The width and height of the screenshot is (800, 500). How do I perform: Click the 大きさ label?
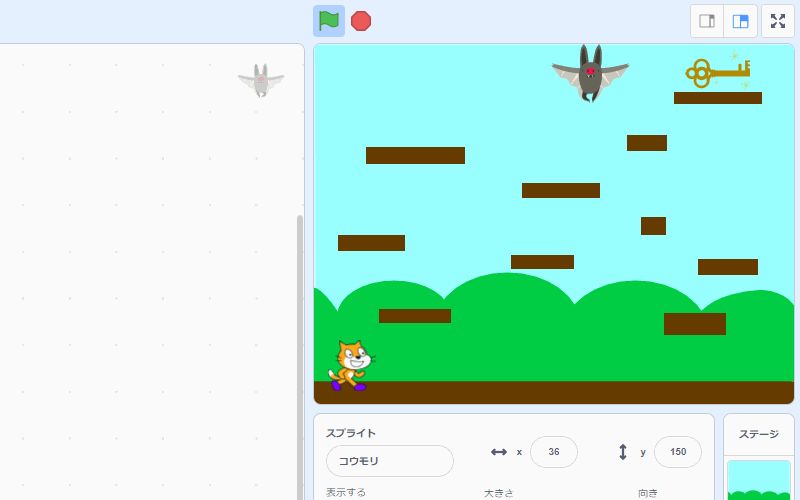(x=498, y=493)
